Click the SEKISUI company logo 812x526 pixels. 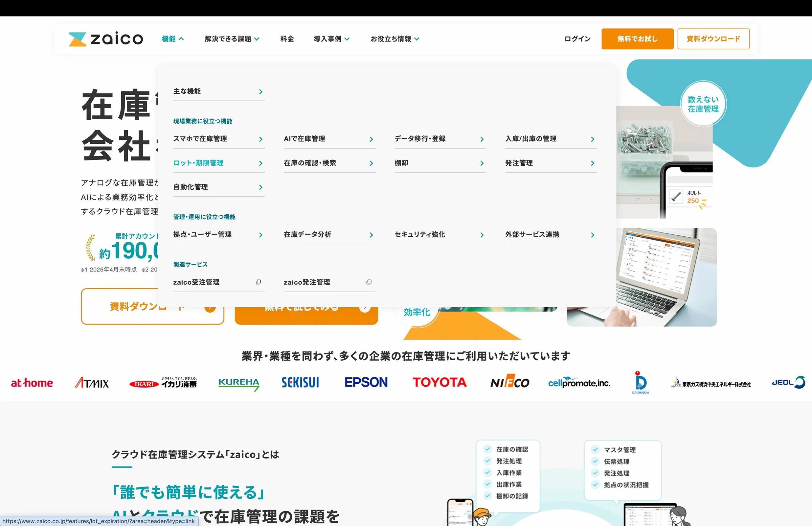[300, 383]
